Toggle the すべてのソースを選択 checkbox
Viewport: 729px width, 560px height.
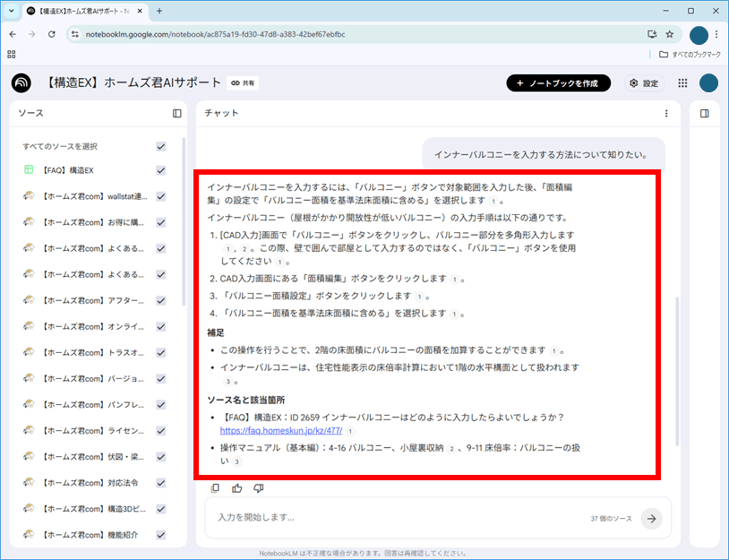[161, 146]
